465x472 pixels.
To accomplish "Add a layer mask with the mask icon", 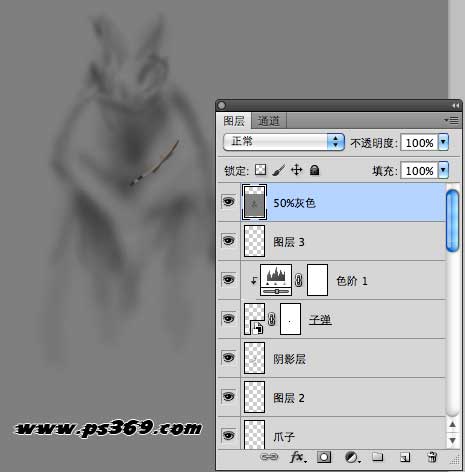I will [324, 457].
